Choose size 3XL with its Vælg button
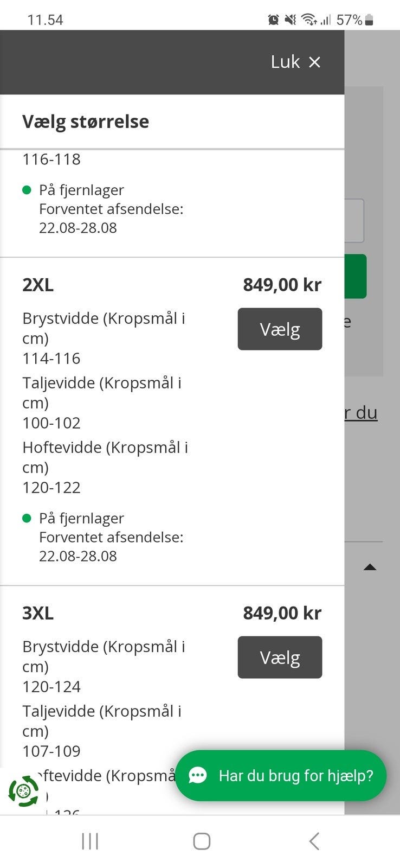400x868 pixels. 280,658
